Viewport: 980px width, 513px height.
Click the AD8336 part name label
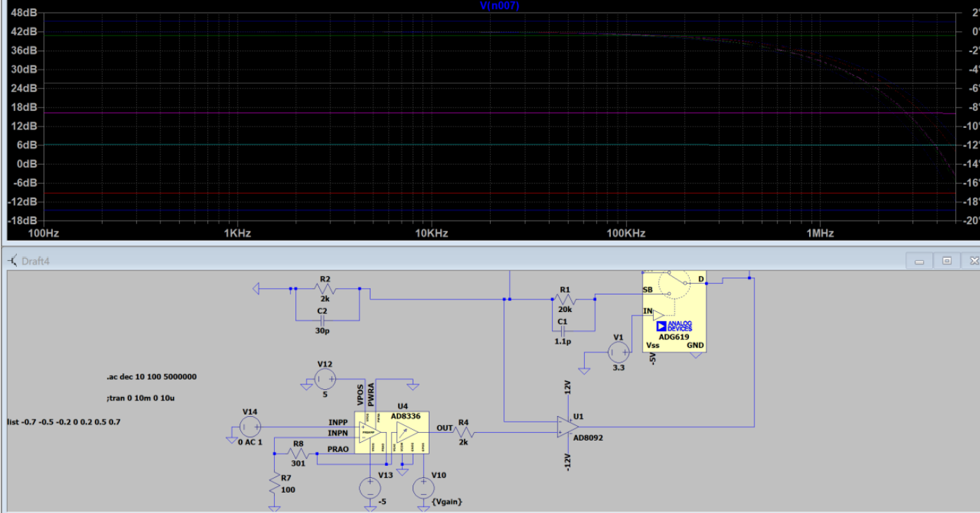(406, 416)
